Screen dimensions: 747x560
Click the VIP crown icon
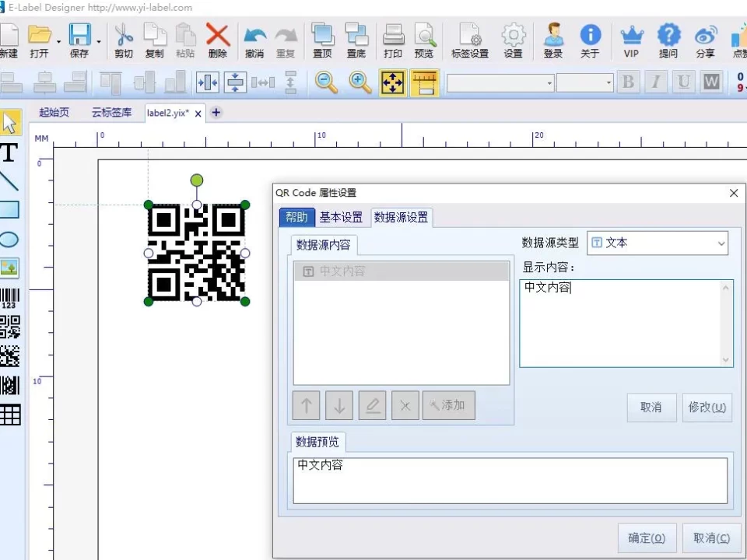pyautogui.click(x=631, y=40)
